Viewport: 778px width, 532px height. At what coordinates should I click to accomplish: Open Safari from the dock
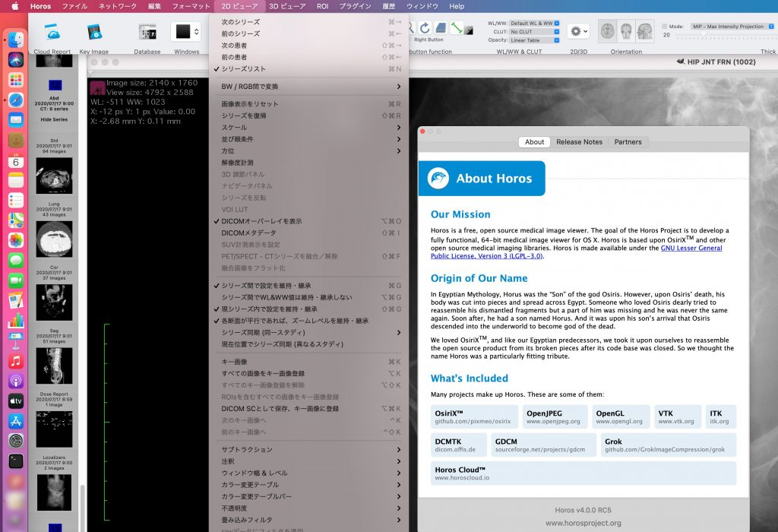[16, 100]
